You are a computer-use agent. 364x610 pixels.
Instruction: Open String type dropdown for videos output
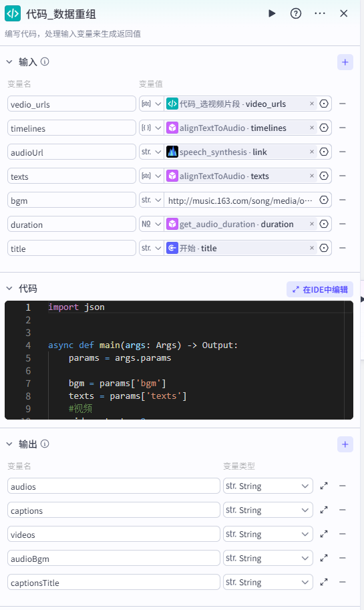click(268, 534)
